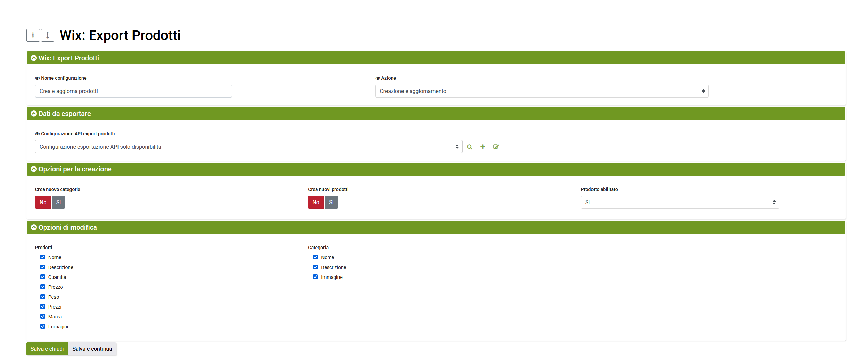This screenshot has width=868, height=359.
Task: Click the edit pencil icon for API configuration
Action: tap(496, 147)
